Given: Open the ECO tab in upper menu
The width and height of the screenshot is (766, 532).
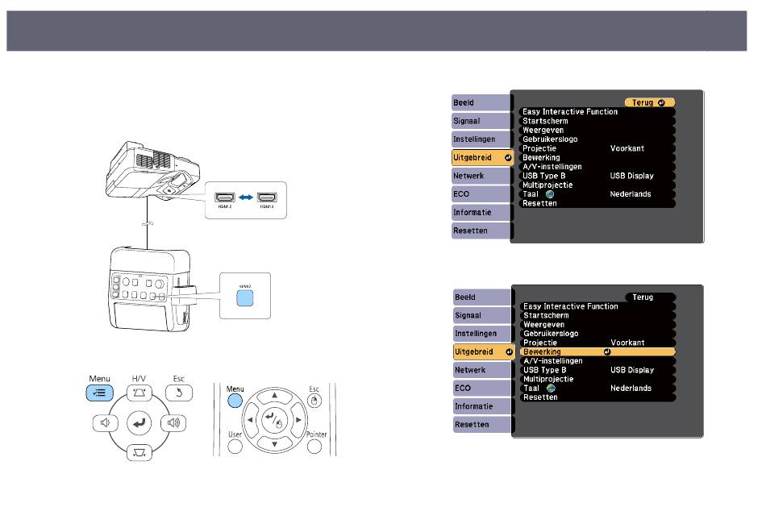Looking at the screenshot, I should (x=481, y=194).
